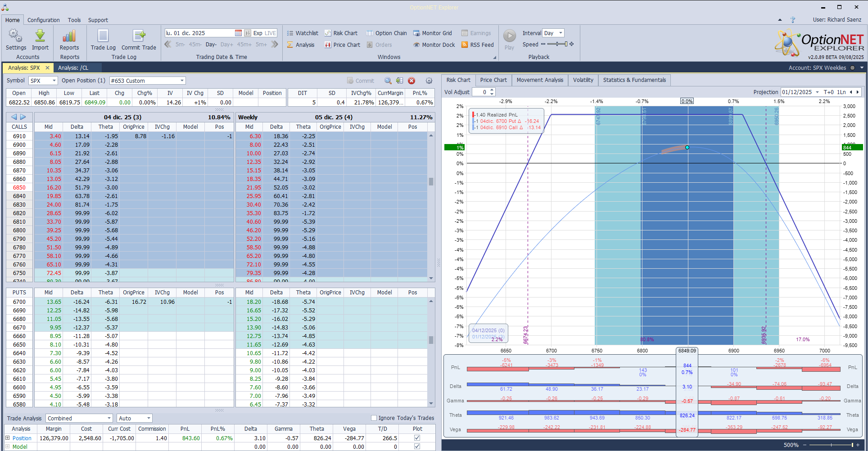Click the Exp button in date bar
Screen dimensions: 868x451
pos(258,33)
